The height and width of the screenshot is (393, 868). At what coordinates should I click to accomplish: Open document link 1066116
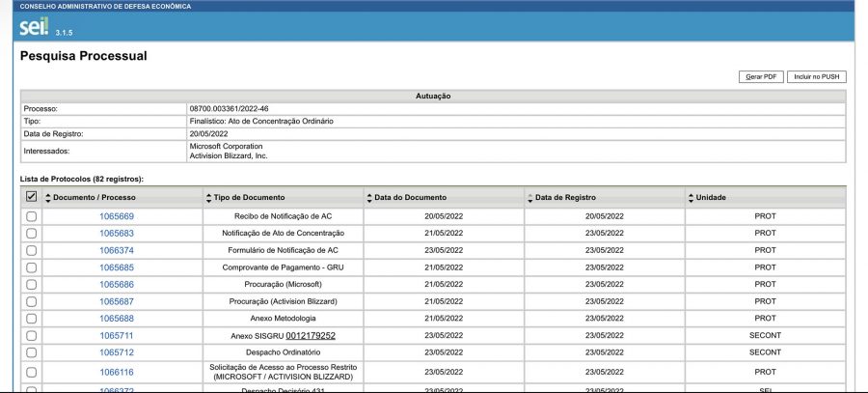tap(117, 373)
